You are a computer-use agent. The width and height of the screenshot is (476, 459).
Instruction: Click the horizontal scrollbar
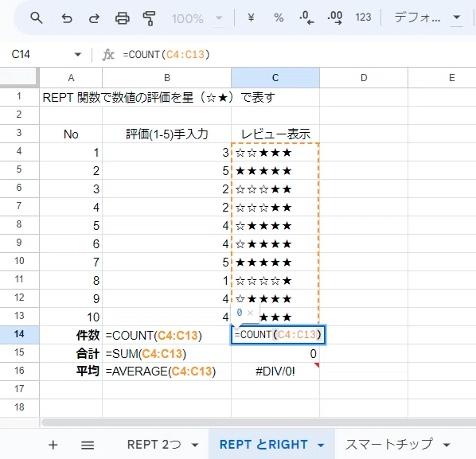[x=259, y=422]
